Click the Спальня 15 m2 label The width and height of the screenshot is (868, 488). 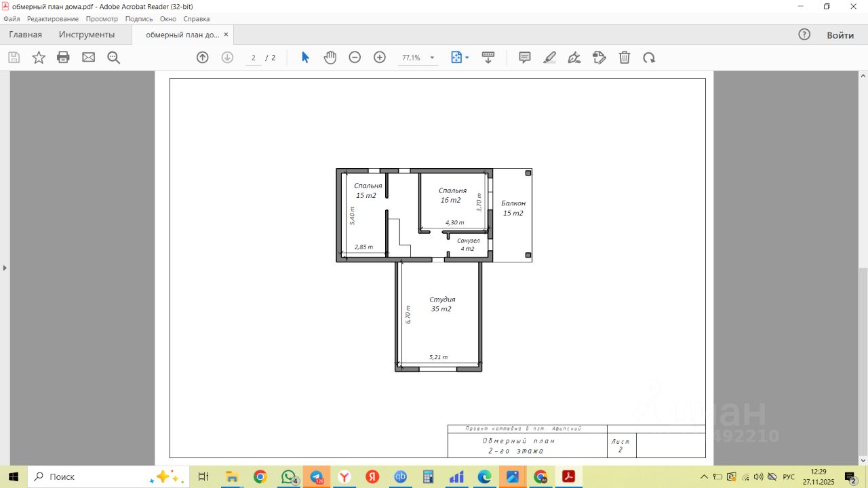coord(368,190)
